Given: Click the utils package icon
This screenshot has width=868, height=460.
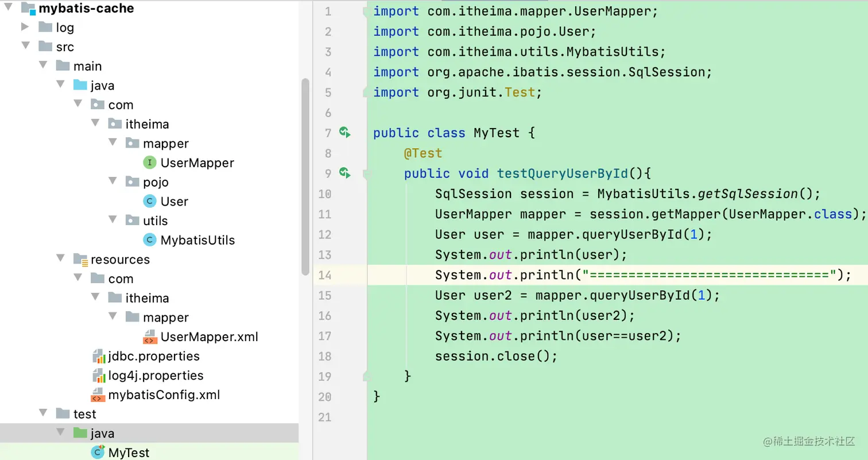Looking at the screenshot, I should point(133,221).
